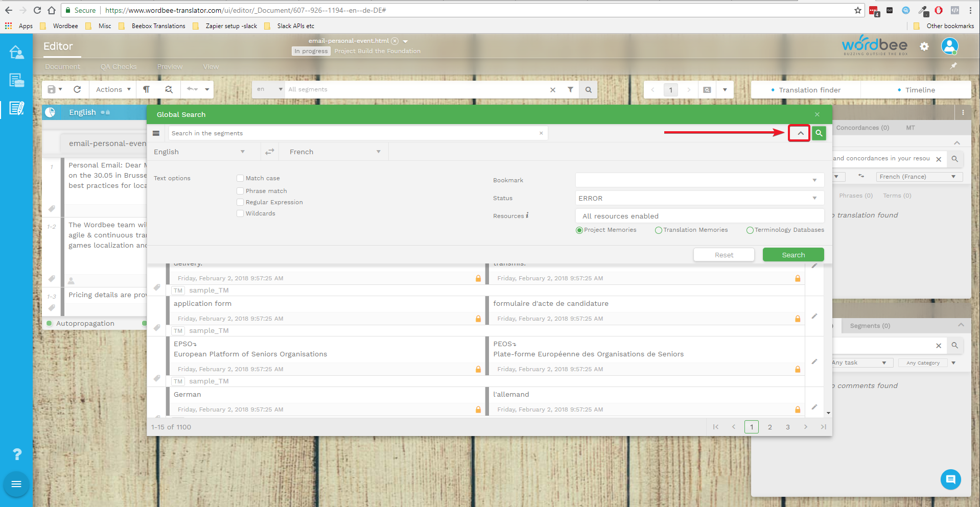The image size is (980, 507).
Task: Check the Regular Expression option
Action: [x=240, y=202]
